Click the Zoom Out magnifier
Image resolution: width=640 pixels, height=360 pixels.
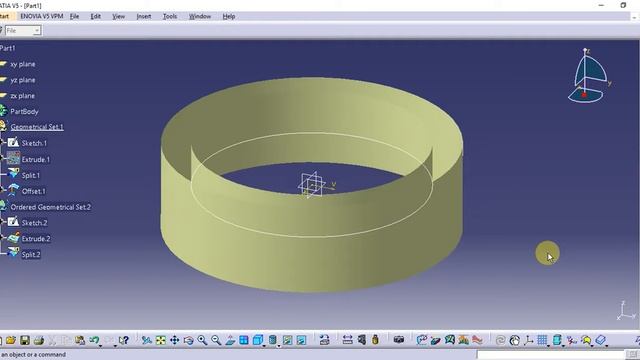[216, 340]
